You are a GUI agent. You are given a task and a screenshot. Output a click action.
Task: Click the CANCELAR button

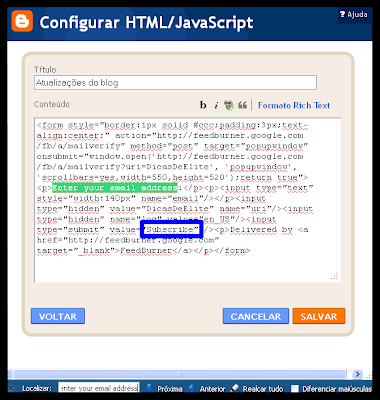(x=256, y=316)
